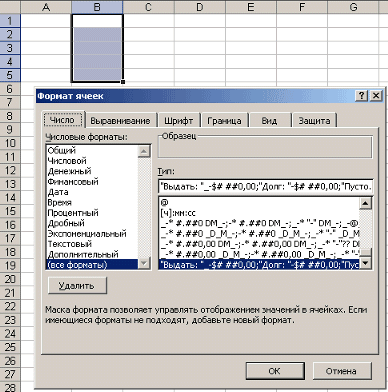Click cell D3 in the spreadsheet
This screenshot has height=392, width=388.
(200, 48)
